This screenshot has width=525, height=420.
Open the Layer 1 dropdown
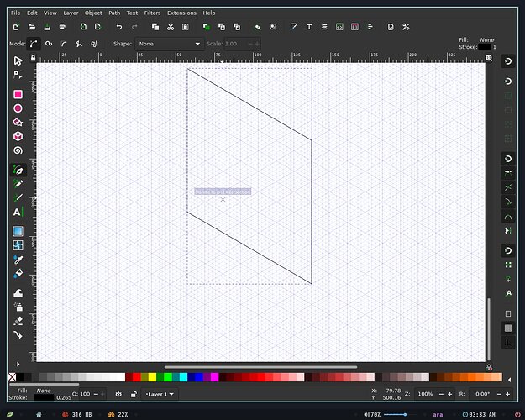pyautogui.click(x=160, y=394)
